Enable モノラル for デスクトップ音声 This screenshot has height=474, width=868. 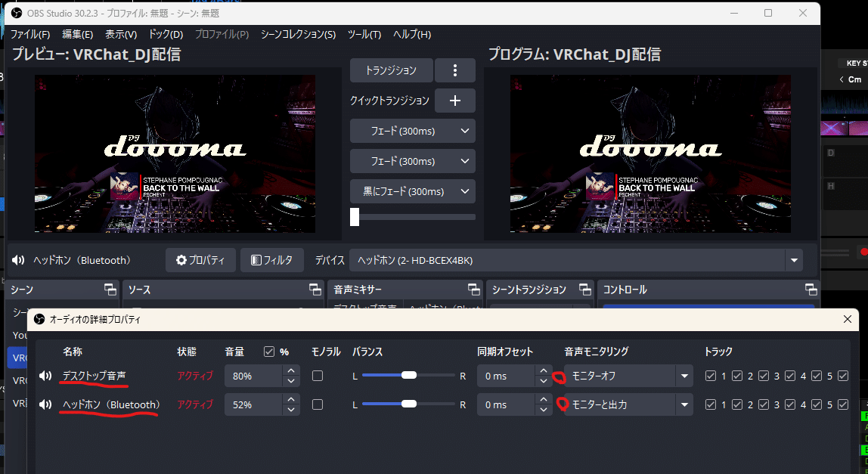318,376
